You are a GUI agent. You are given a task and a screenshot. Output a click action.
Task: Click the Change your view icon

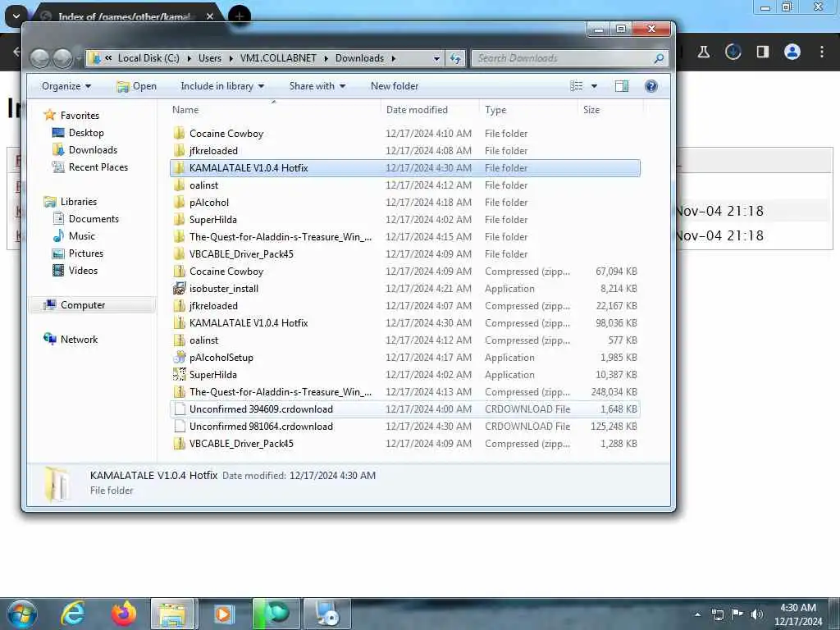pyautogui.click(x=577, y=86)
